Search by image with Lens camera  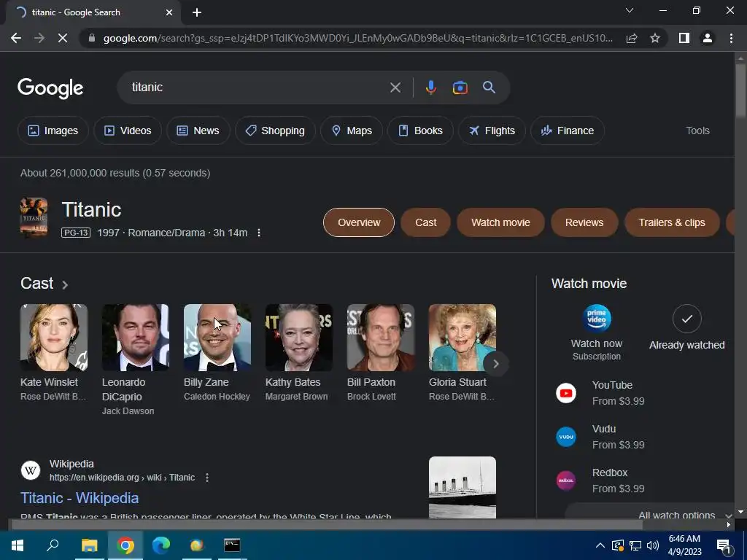(460, 87)
